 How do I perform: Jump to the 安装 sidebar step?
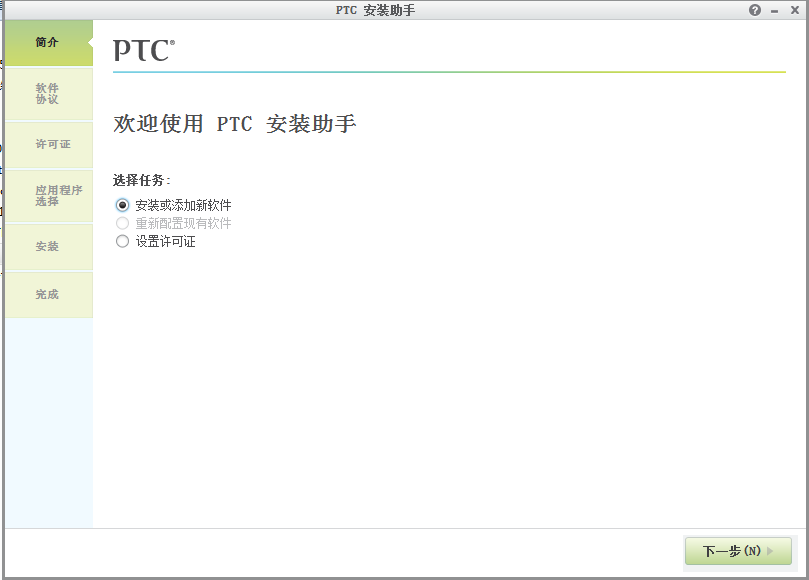[x=49, y=247]
